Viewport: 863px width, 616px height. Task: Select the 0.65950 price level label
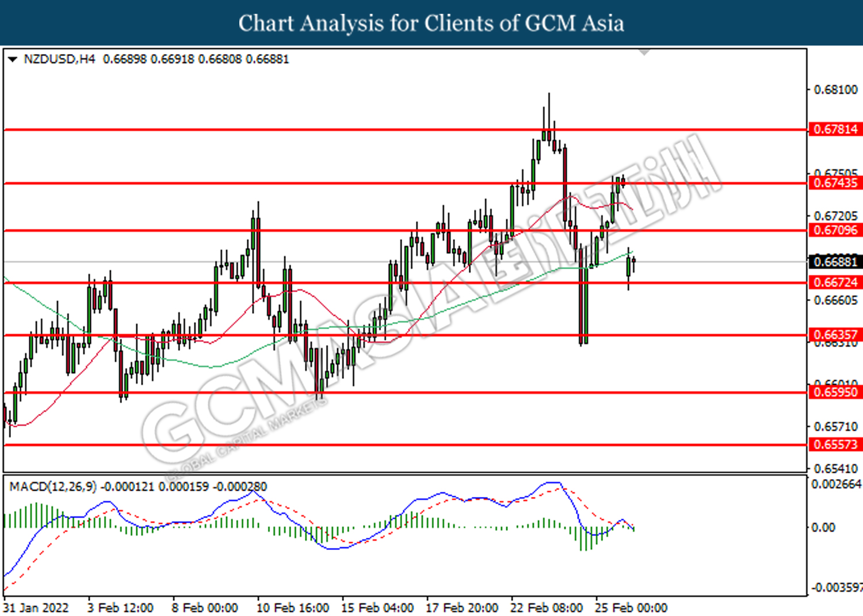pos(835,392)
